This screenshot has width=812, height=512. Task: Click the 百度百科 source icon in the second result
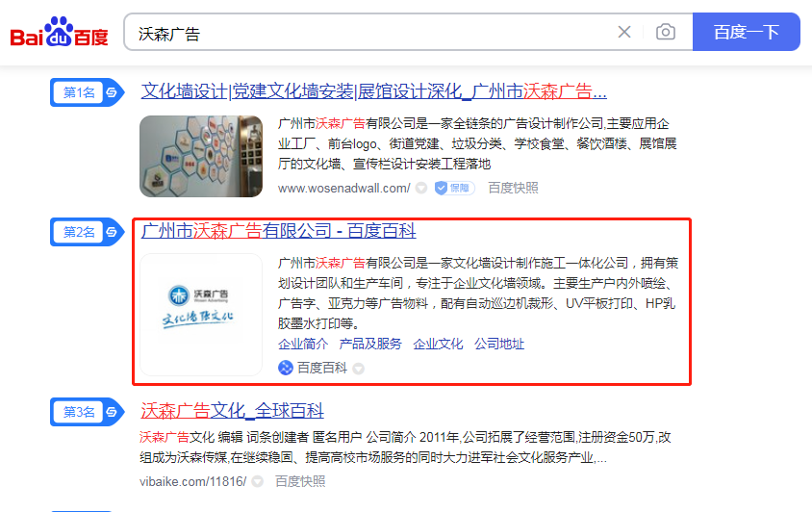point(286,368)
